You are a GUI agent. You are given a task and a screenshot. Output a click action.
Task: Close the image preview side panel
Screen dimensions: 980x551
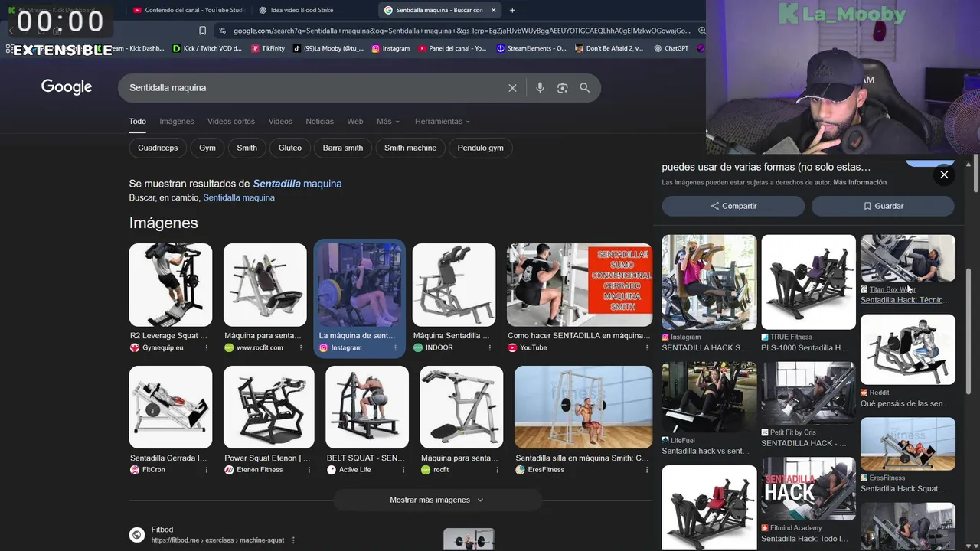(x=944, y=174)
